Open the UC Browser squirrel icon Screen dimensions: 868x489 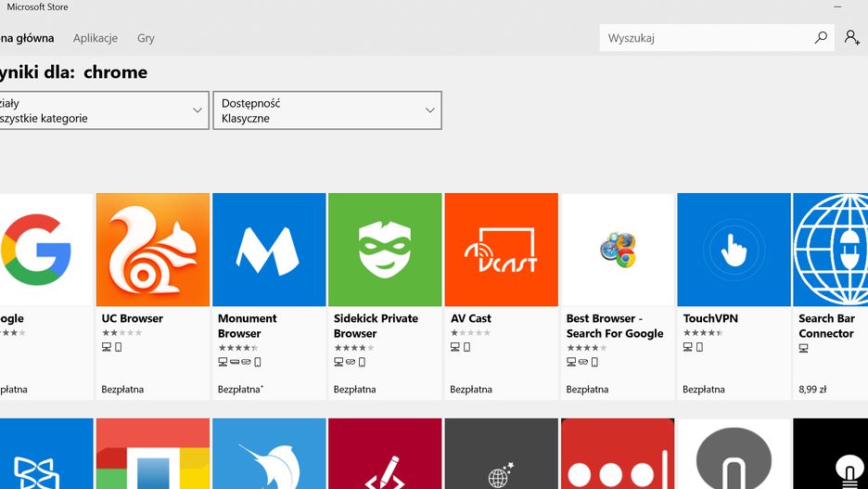click(153, 250)
